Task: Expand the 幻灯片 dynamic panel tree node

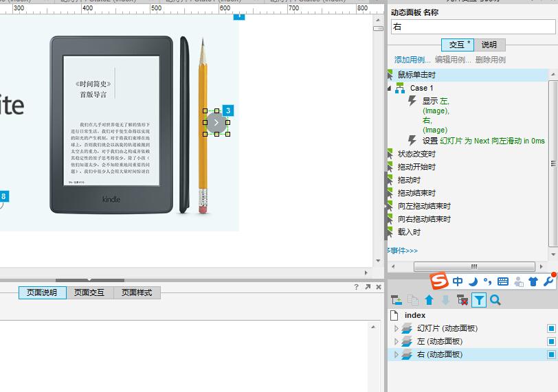Action: pyautogui.click(x=396, y=328)
